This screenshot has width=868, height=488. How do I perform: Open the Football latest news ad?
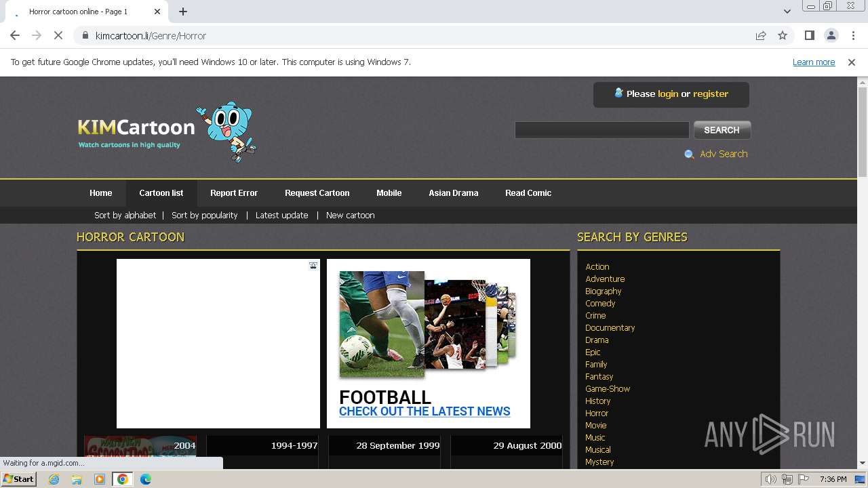[429, 344]
